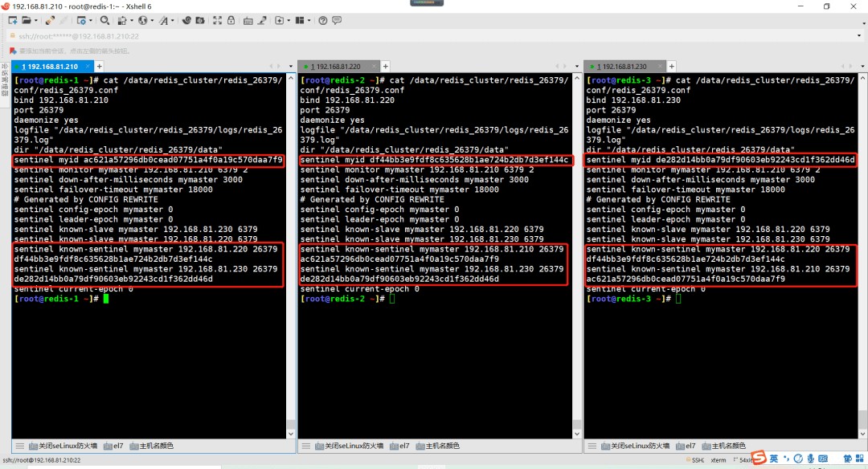Click 关闭seLinux防火墙 quick command under third pane
This screenshot has width=868, height=469.
click(635, 446)
